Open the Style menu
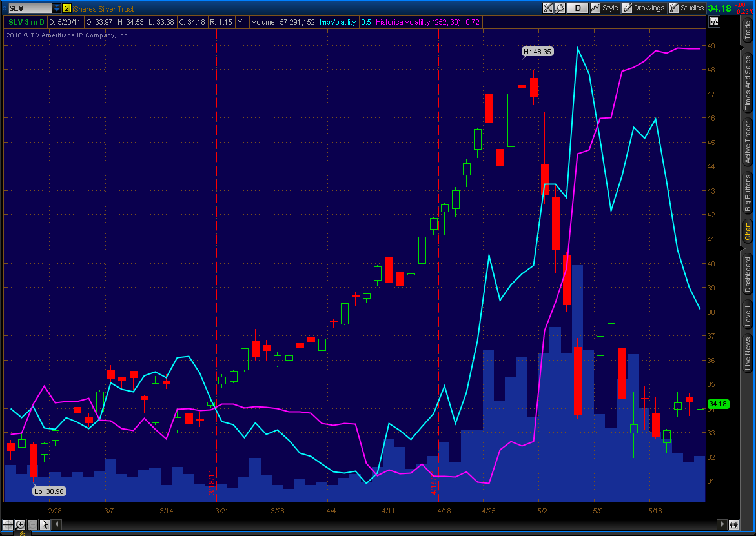 click(x=605, y=8)
